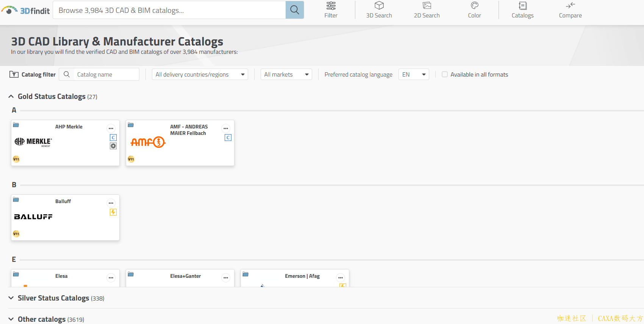Open AHP Merkle card options menu
The width and height of the screenshot is (644, 324).
tap(111, 128)
